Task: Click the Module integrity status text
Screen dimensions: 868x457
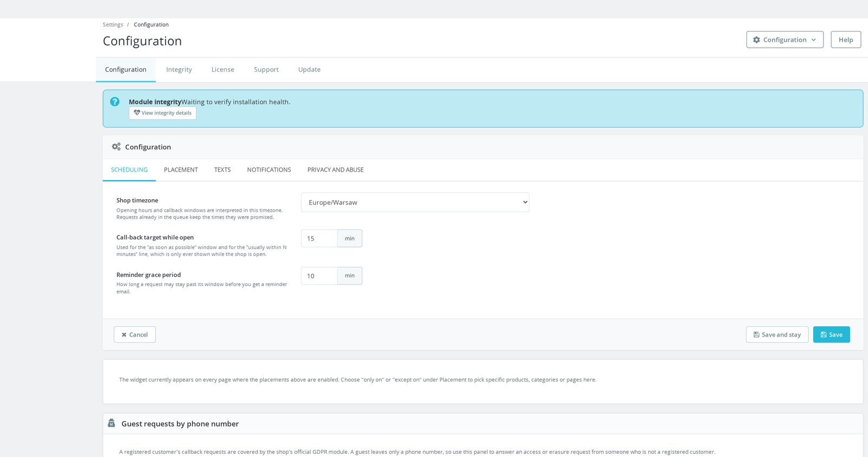Action: tap(209, 101)
